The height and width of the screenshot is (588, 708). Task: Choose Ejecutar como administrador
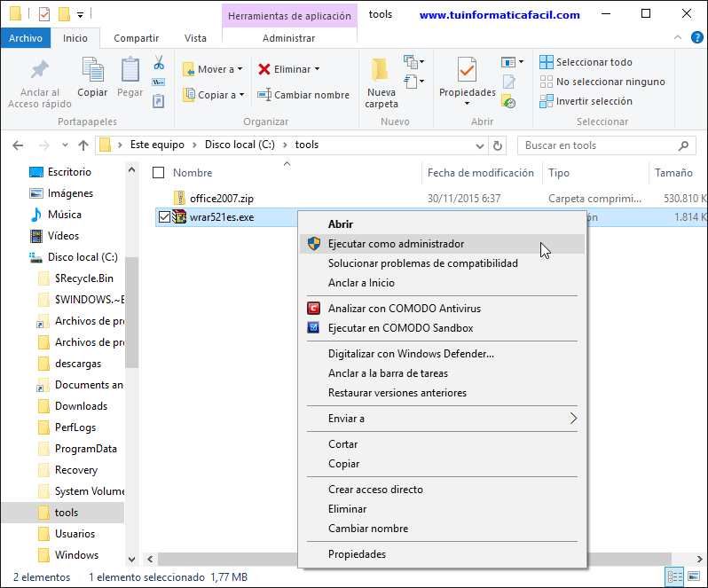(442, 244)
